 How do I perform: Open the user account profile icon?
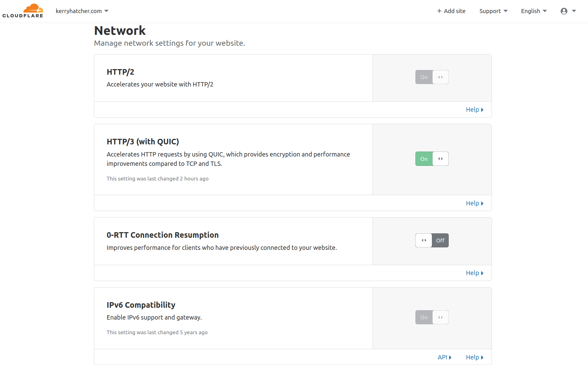[x=564, y=11]
